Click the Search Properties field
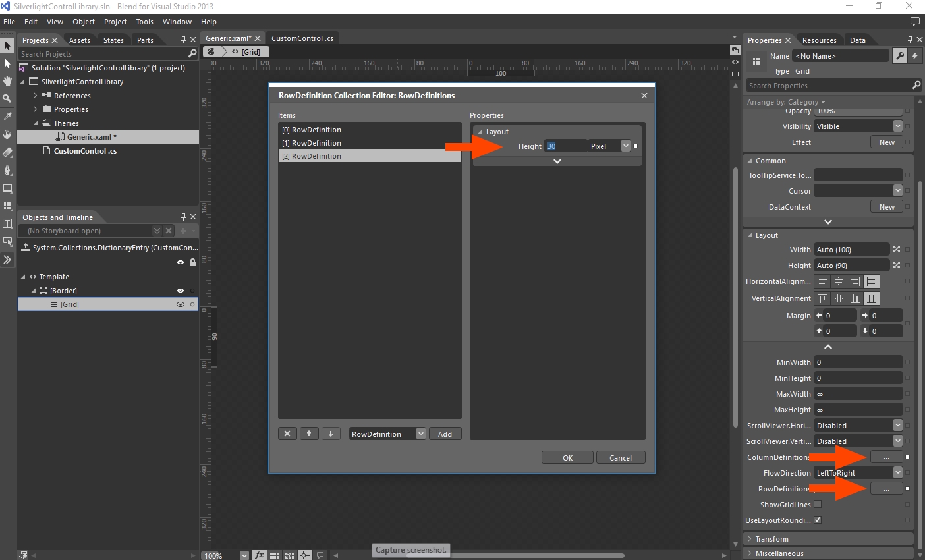The height and width of the screenshot is (560, 925). coord(828,86)
